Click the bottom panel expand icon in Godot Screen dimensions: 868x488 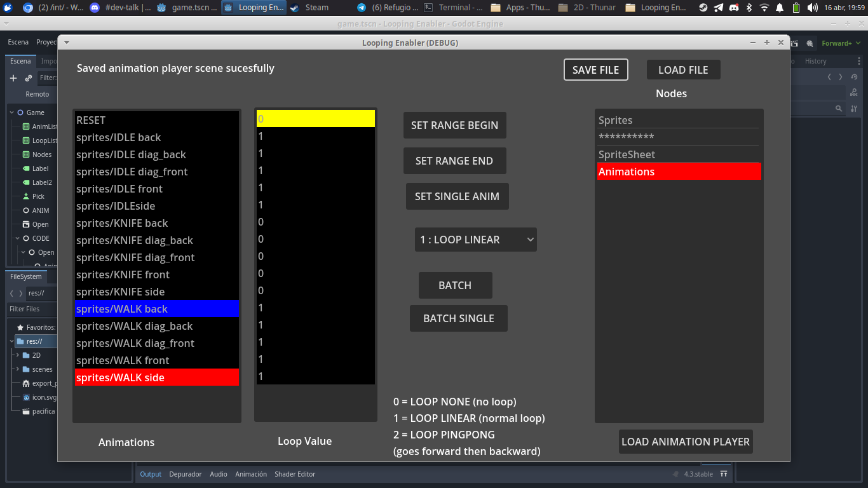pyautogui.click(x=724, y=474)
